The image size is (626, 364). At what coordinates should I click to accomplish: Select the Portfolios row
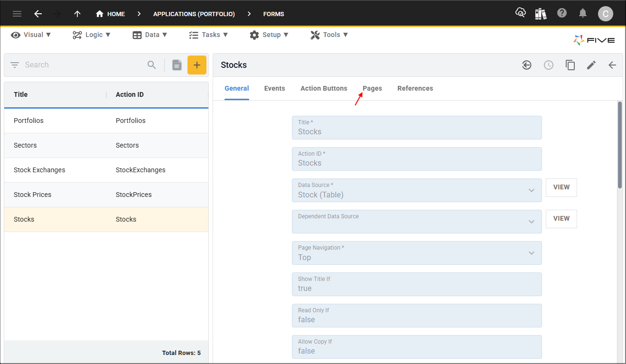coord(106,121)
